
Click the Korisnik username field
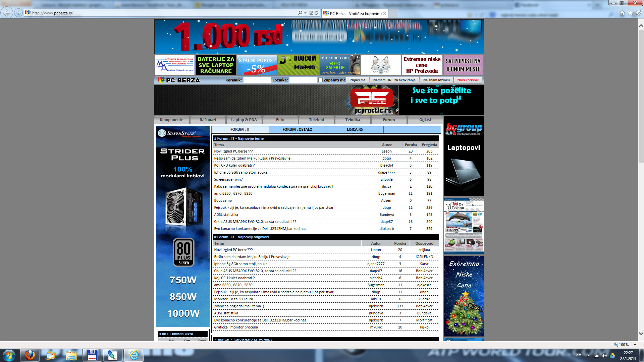[x=257, y=80]
